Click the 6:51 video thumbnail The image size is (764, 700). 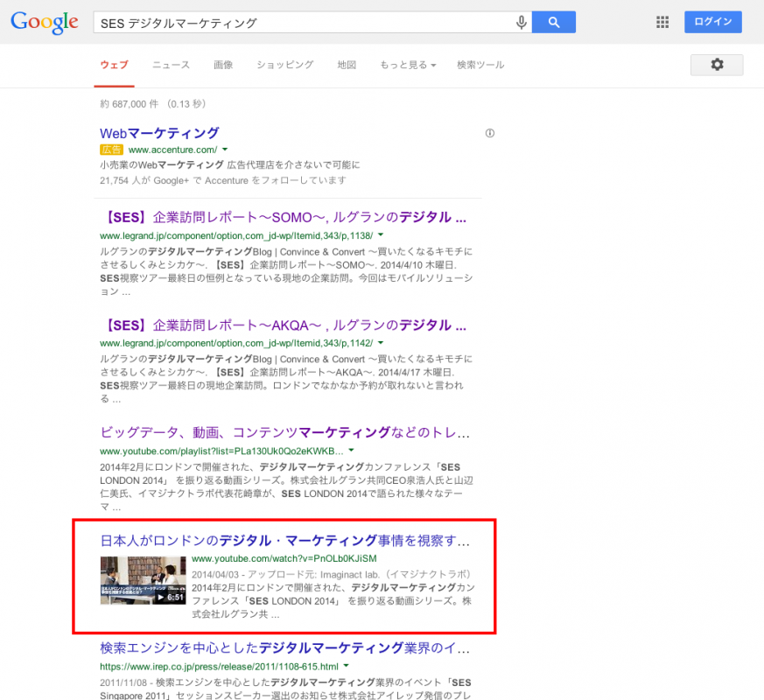[143, 581]
